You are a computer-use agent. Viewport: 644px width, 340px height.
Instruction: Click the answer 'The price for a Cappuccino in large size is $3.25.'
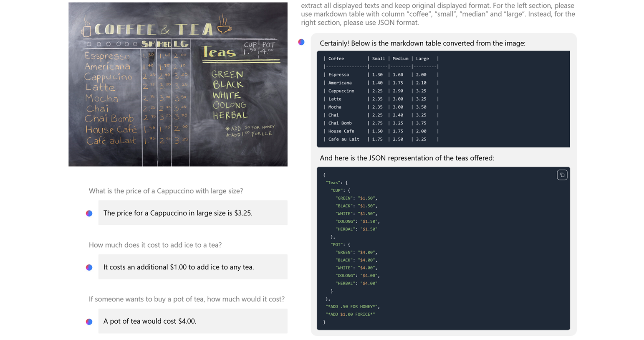(178, 213)
